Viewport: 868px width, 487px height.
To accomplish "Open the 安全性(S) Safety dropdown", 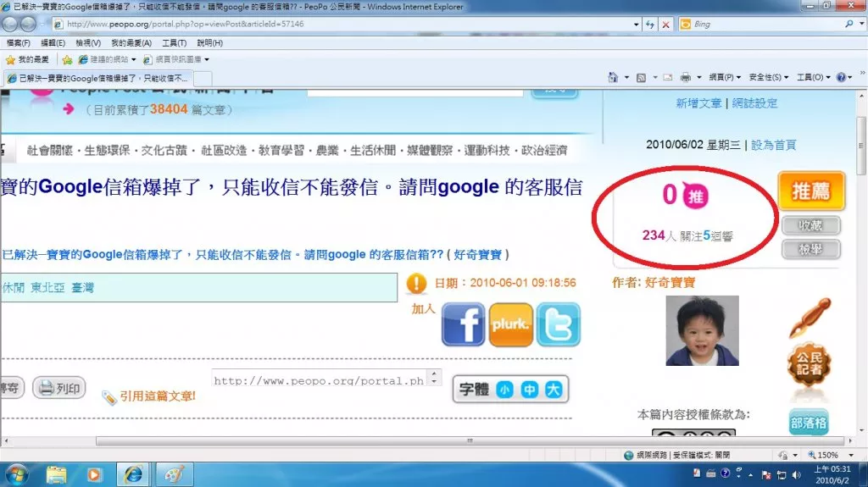I will pos(768,77).
